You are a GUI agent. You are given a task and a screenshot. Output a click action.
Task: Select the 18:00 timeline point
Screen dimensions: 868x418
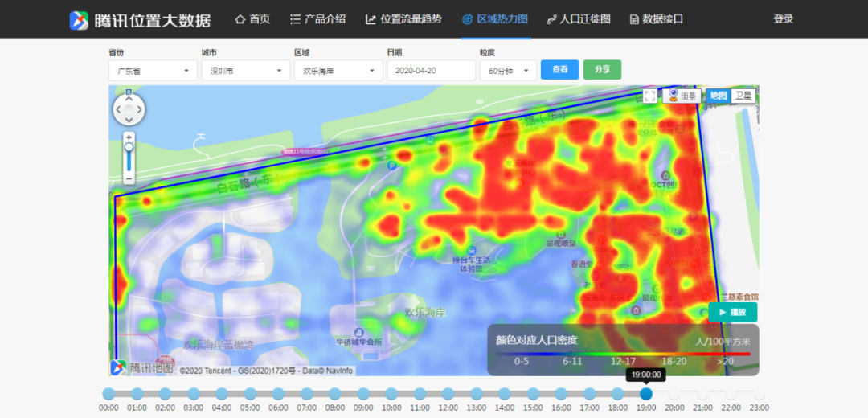(x=618, y=394)
